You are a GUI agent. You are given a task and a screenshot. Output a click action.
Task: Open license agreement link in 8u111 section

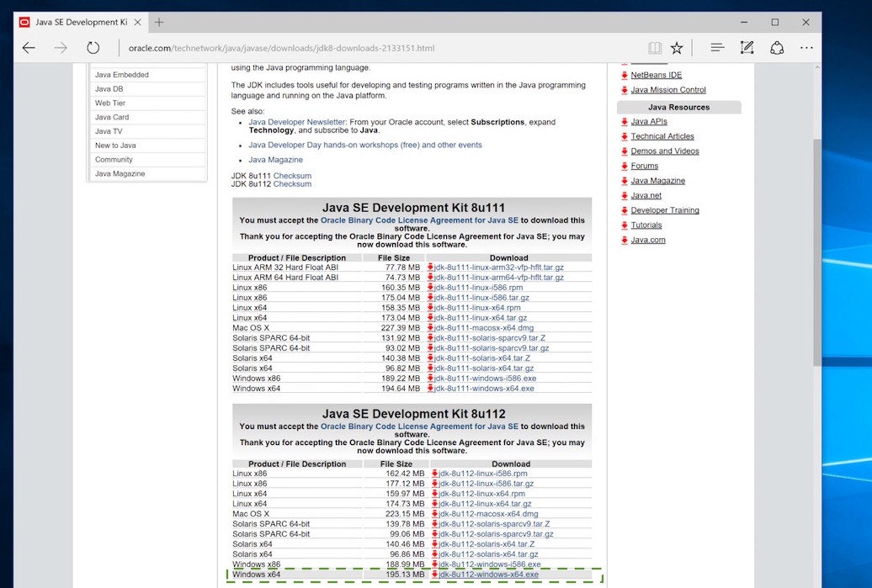point(419,220)
